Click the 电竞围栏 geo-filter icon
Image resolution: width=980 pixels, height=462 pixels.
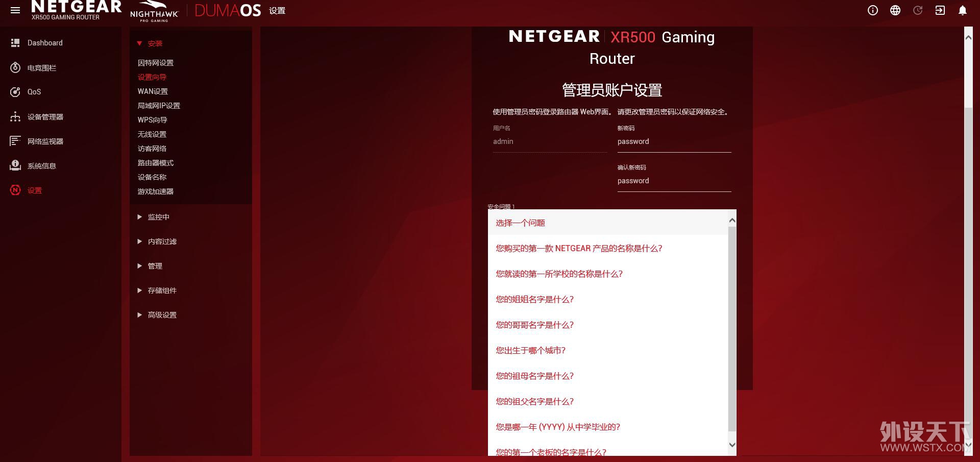15,67
